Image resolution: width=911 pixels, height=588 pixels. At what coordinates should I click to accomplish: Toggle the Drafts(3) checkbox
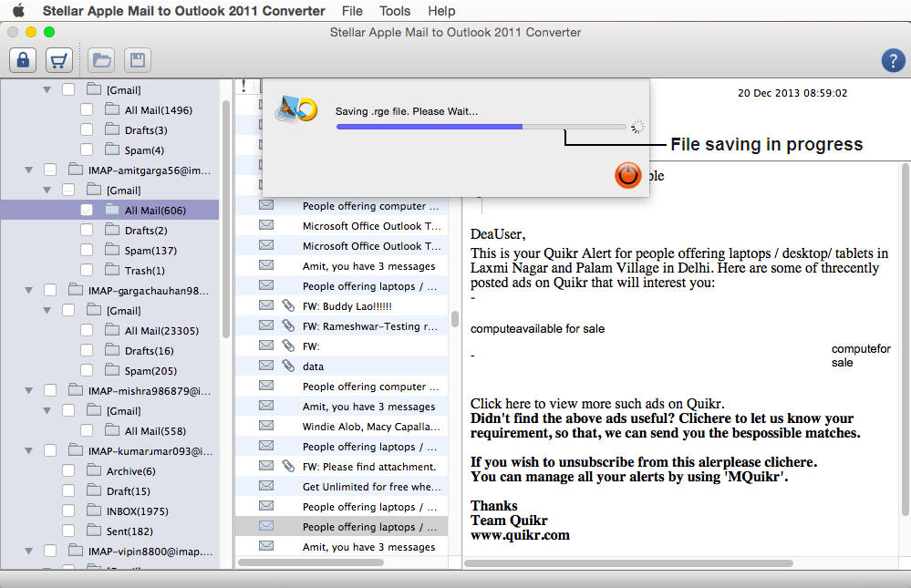[87, 129]
